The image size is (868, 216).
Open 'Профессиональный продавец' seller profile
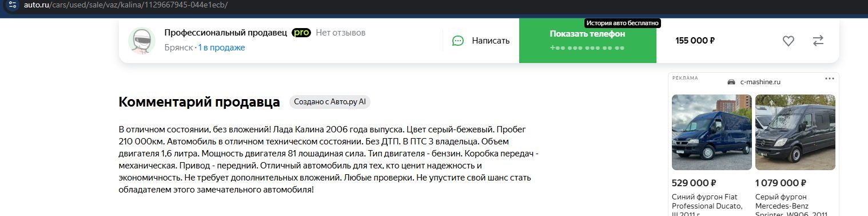tap(225, 33)
